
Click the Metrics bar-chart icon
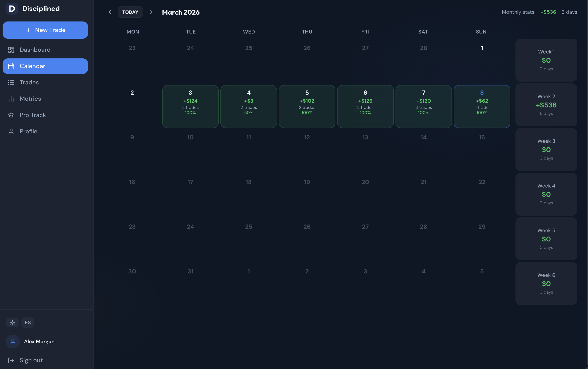click(x=11, y=99)
